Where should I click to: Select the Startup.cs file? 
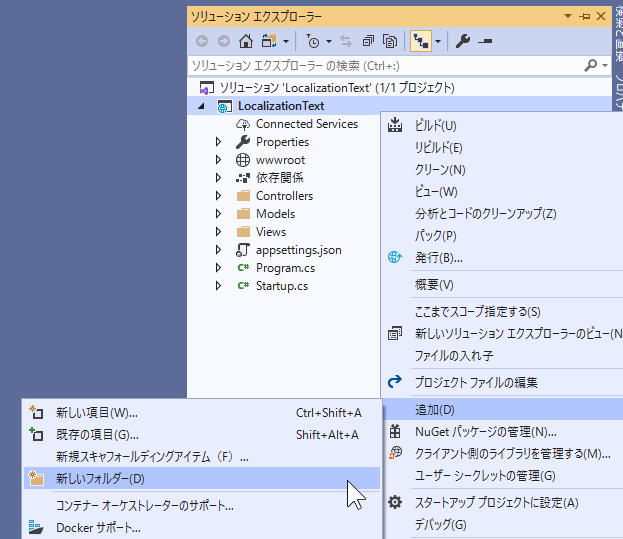tap(281, 286)
